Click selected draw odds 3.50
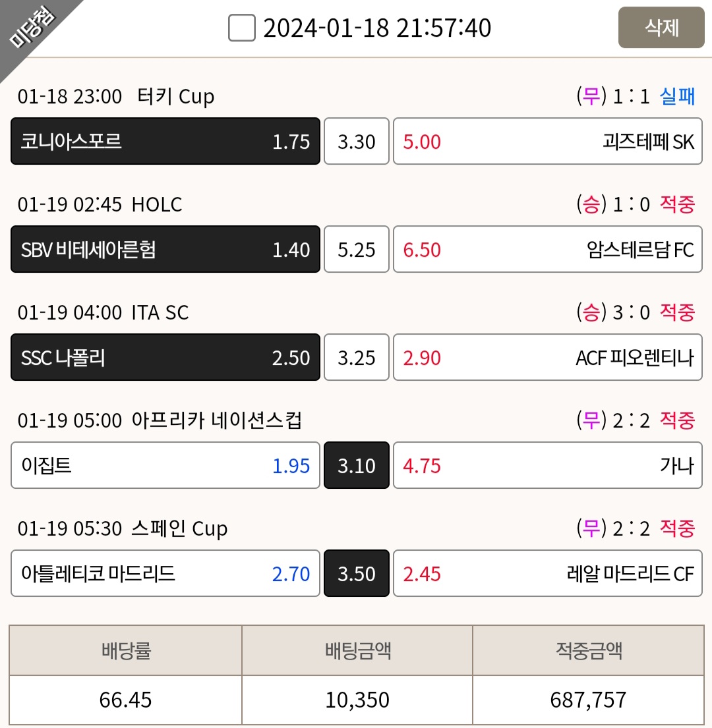Image resolution: width=712 pixels, height=728 pixels. click(x=356, y=573)
